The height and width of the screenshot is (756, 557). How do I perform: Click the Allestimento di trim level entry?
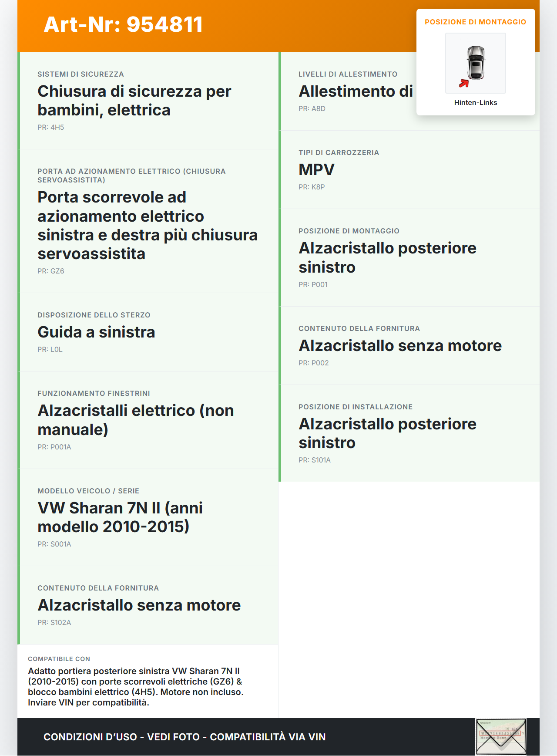[x=356, y=91]
